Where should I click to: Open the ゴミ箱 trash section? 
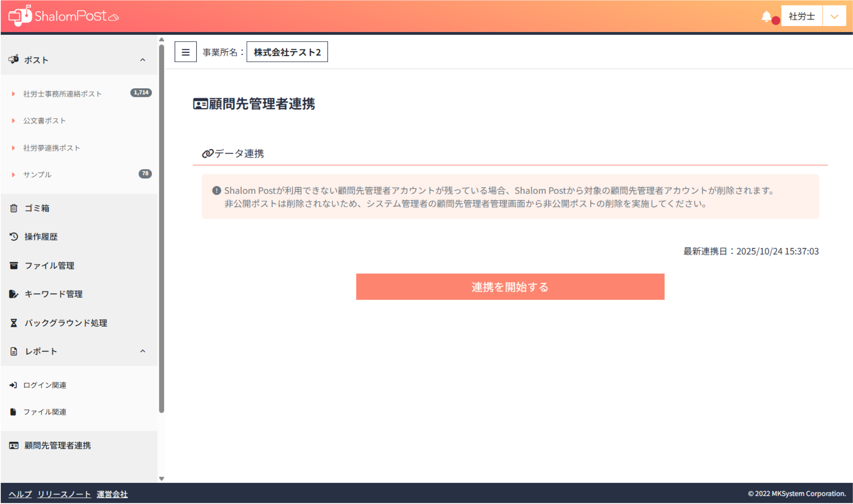[37, 208]
